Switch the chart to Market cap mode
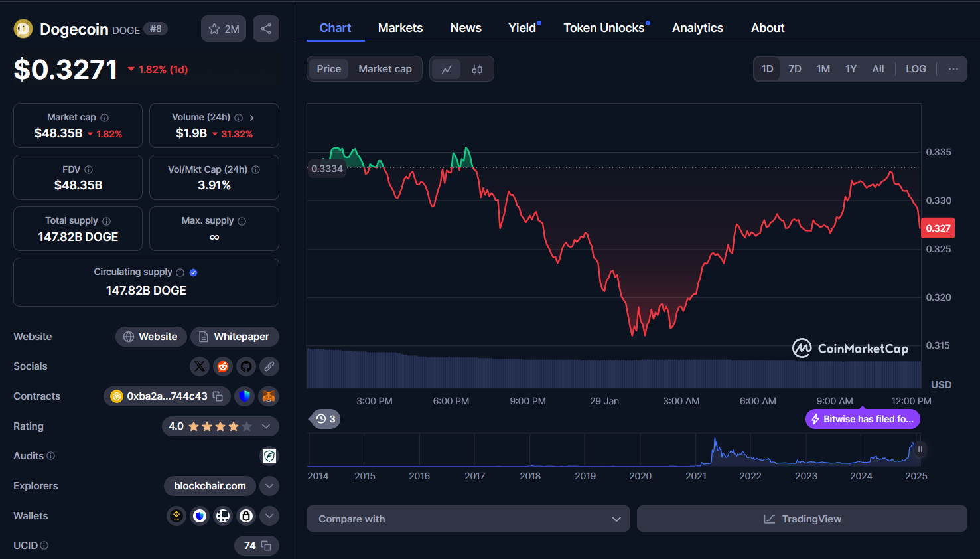This screenshot has height=559, width=980. (x=385, y=68)
